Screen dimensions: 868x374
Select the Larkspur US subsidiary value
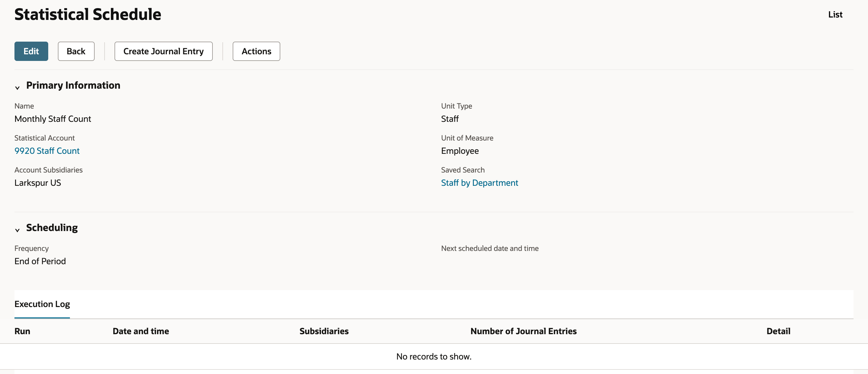38,183
